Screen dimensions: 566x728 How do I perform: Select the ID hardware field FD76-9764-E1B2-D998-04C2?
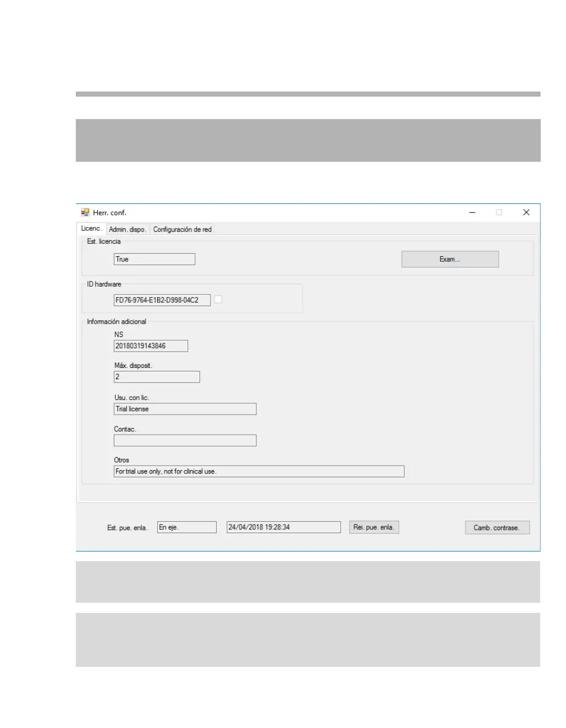point(162,300)
